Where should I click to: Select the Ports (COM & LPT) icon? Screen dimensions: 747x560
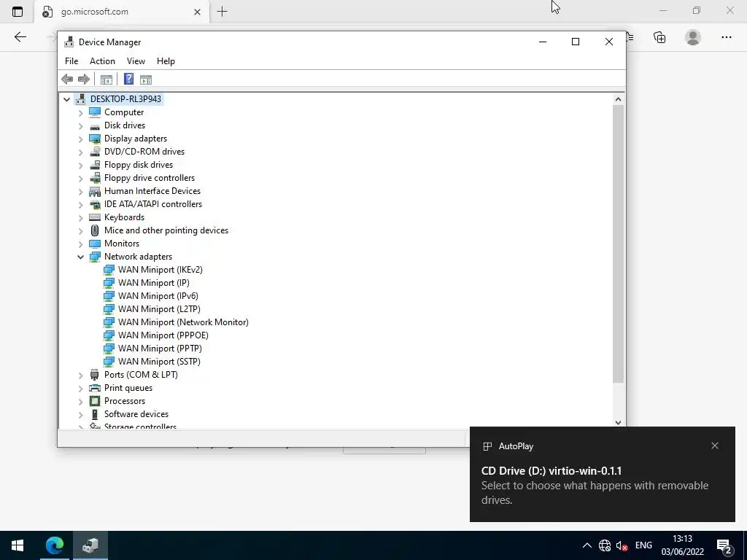coord(95,375)
